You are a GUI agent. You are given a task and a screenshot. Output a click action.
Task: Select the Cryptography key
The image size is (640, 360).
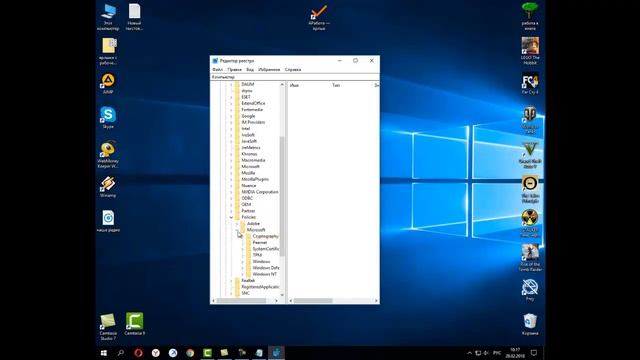[265, 236]
